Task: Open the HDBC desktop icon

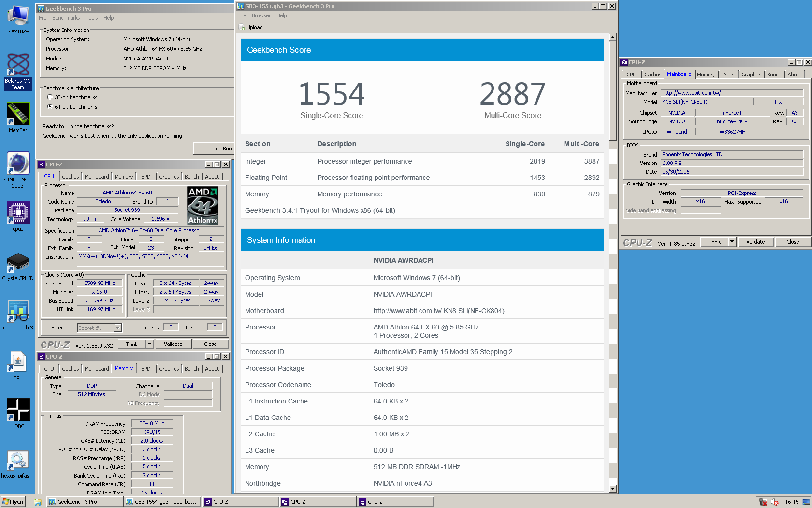Action: click(18, 414)
